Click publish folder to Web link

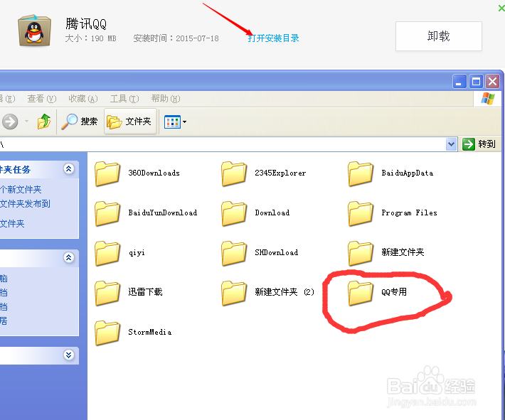[25, 204]
